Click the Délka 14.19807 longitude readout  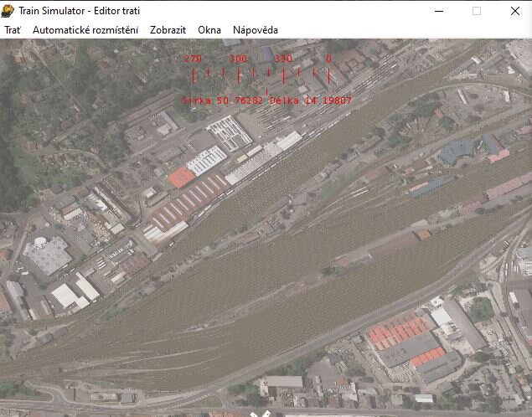[x=311, y=100]
